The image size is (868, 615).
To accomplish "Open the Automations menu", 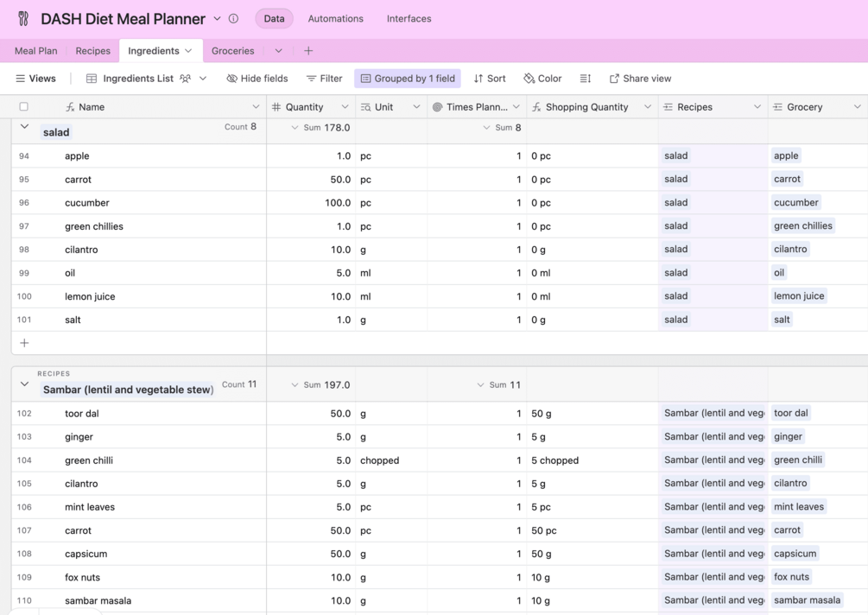I will tap(335, 18).
